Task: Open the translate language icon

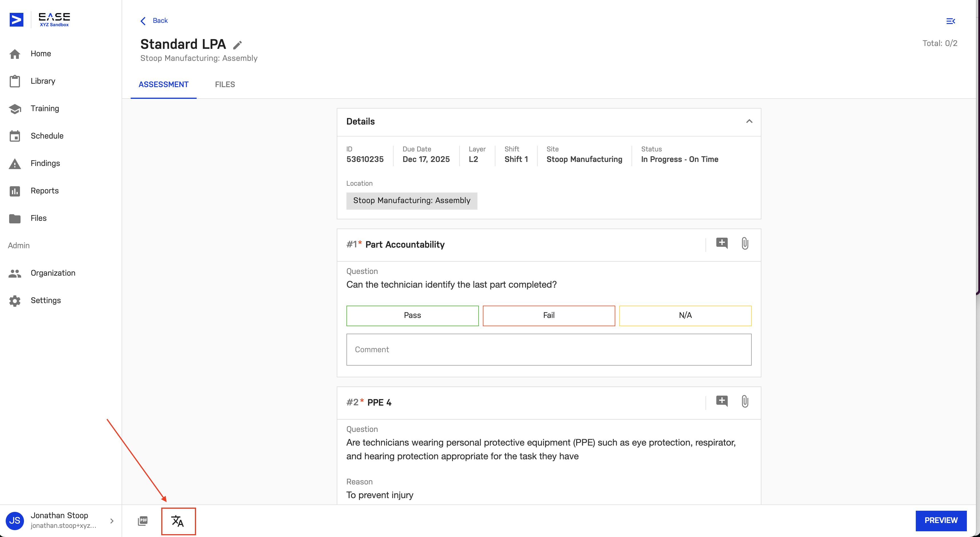Action: coord(178,521)
